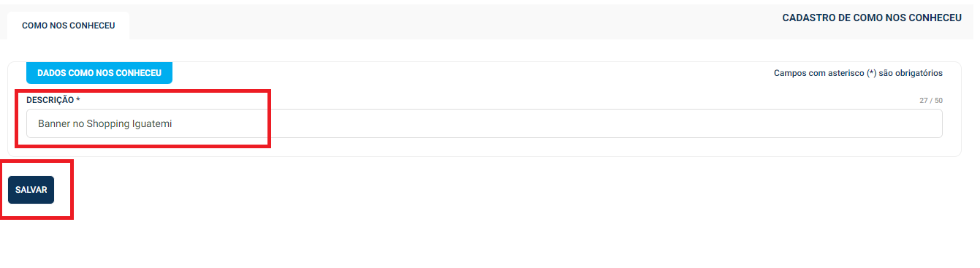Click the asterisk beside DESCRIÇÃO label

click(78, 99)
